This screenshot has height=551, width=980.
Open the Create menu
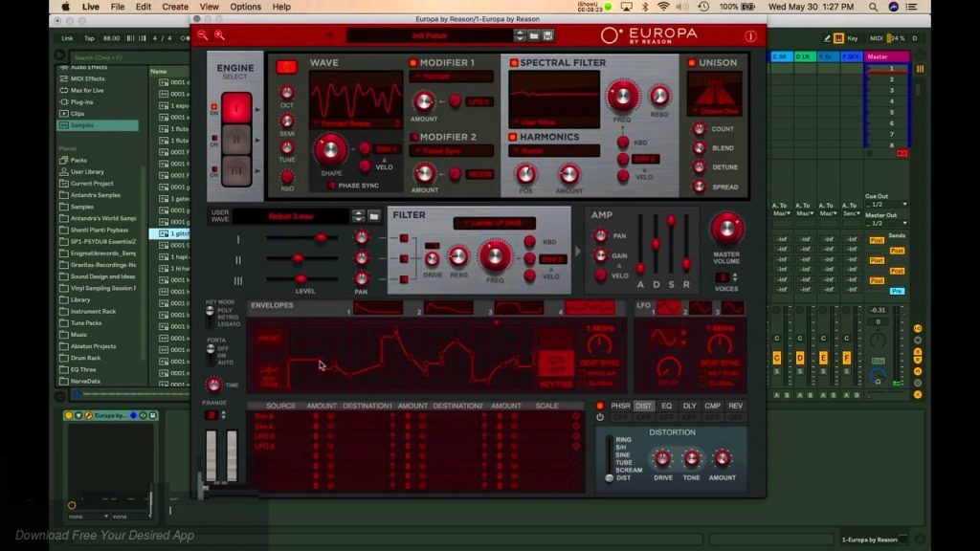(175, 7)
